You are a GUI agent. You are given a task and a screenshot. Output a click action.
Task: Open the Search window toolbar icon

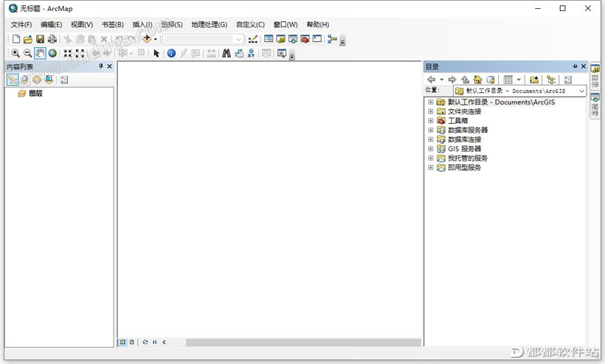click(293, 39)
